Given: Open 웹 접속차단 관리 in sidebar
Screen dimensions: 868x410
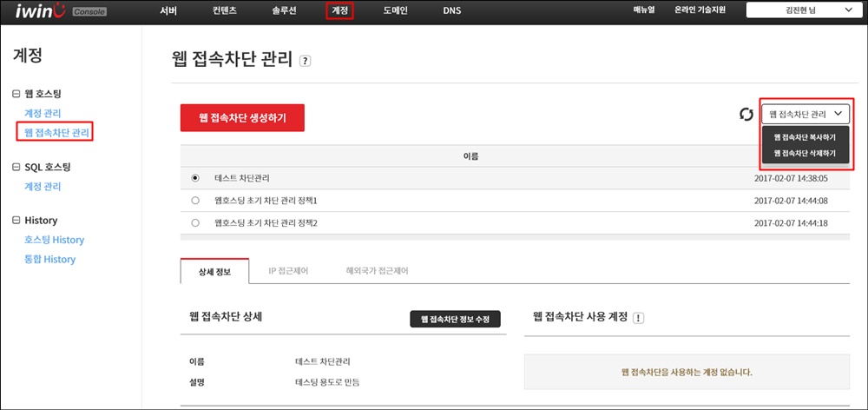Looking at the screenshot, I should click(x=56, y=132).
